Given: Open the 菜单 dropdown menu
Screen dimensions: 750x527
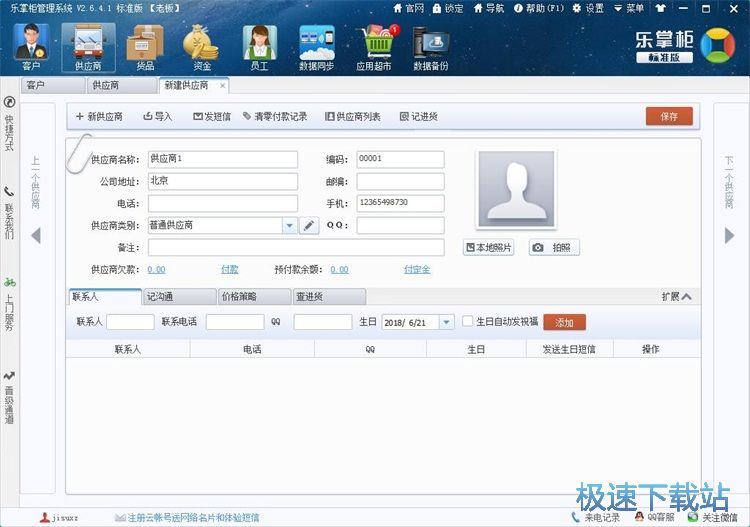Looking at the screenshot, I should pyautogui.click(x=629, y=9).
